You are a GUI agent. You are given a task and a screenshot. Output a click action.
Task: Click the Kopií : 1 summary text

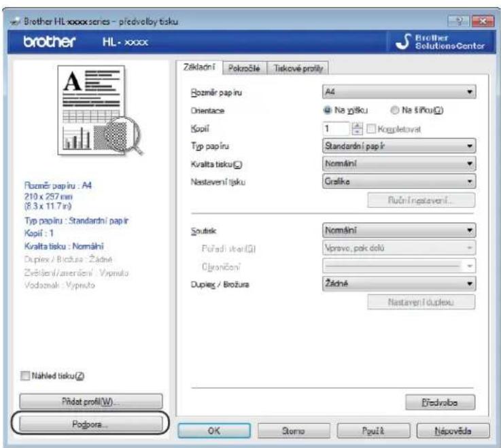click(x=39, y=233)
